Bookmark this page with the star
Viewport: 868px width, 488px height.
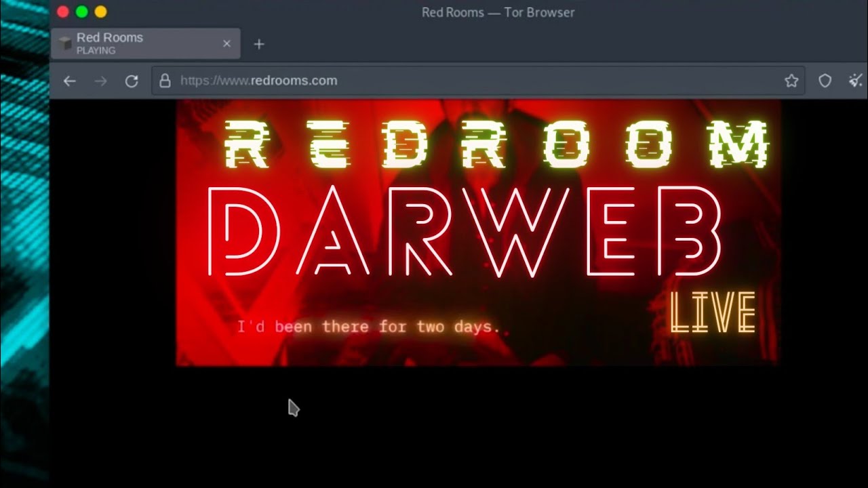point(791,81)
